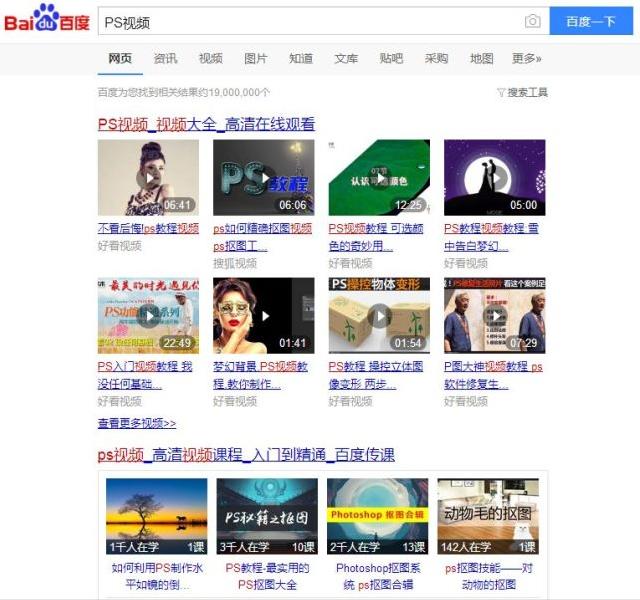This screenshot has height=600, width=640.
Task: Open the 采购 tab
Action: pyautogui.click(x=436, y=58)
